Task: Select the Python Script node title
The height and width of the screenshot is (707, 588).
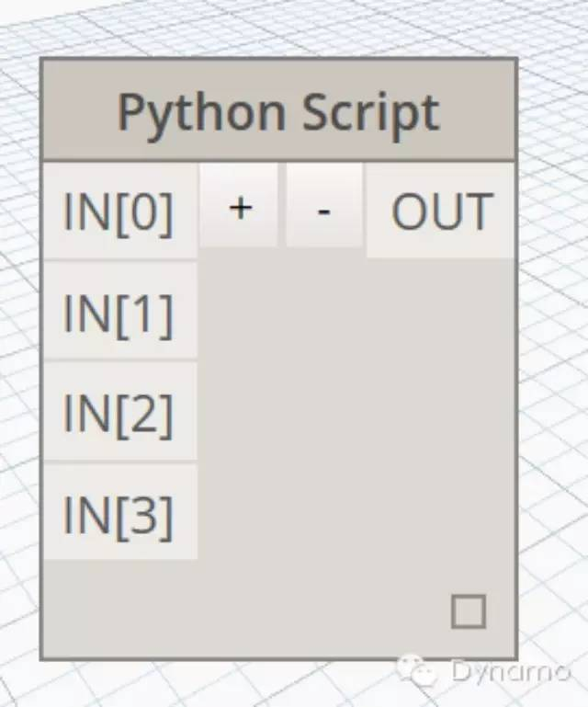Action: click(278, 112)
